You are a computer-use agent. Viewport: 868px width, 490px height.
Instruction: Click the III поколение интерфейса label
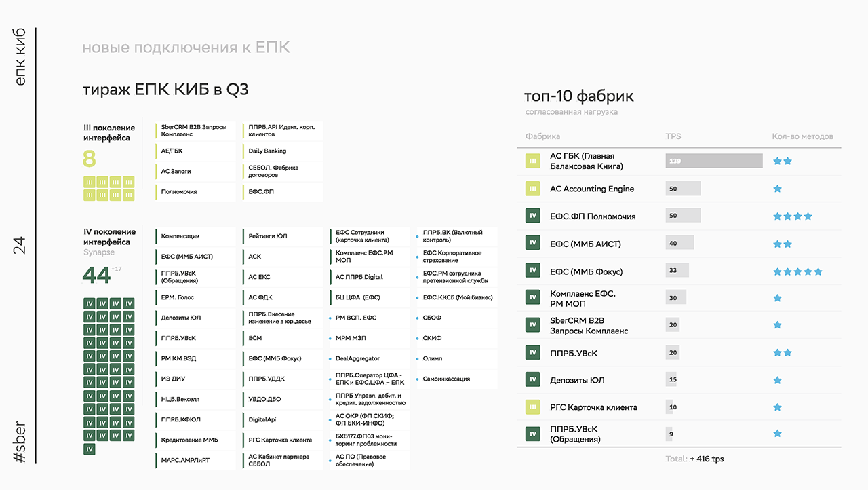[109, 133]
